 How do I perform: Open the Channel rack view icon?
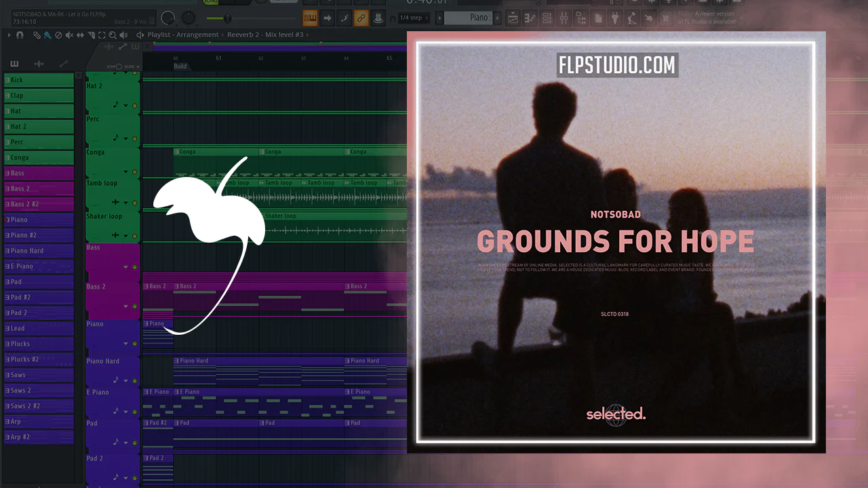coord(546,18)
